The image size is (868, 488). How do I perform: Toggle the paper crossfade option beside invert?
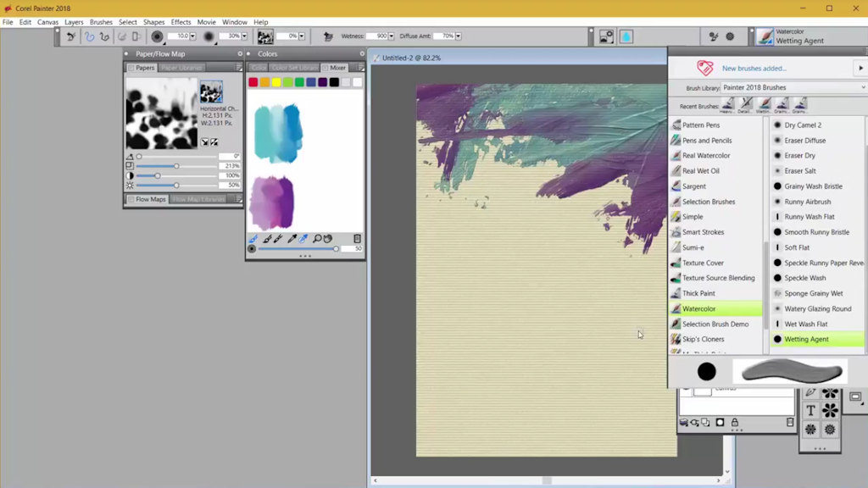(x=214, y=142)
